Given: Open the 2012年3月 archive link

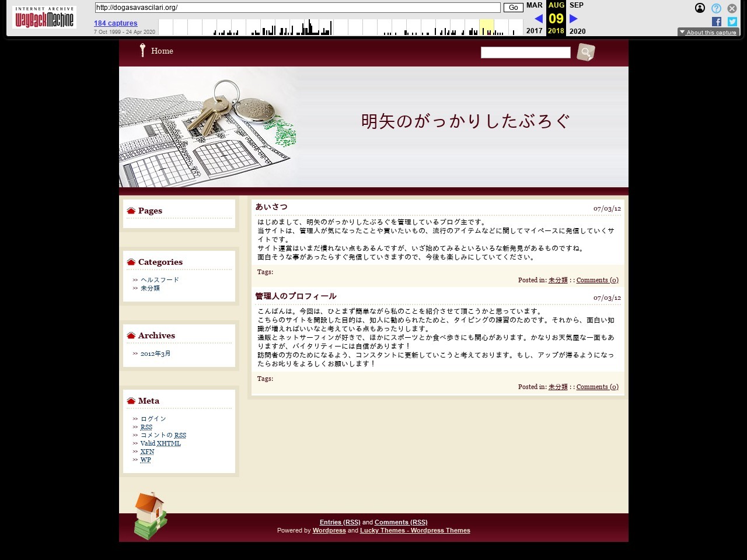Looking at the screenshot, I should click(155, 353).
